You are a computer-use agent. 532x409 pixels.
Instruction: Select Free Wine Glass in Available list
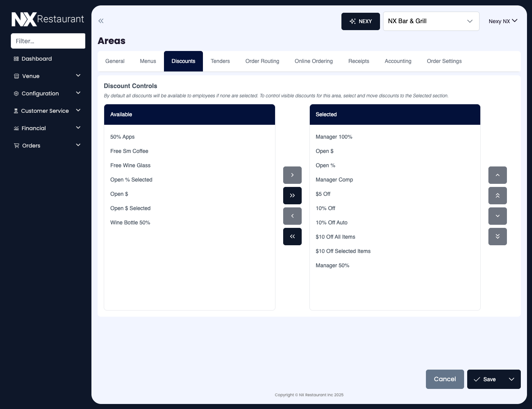point(130,165)
